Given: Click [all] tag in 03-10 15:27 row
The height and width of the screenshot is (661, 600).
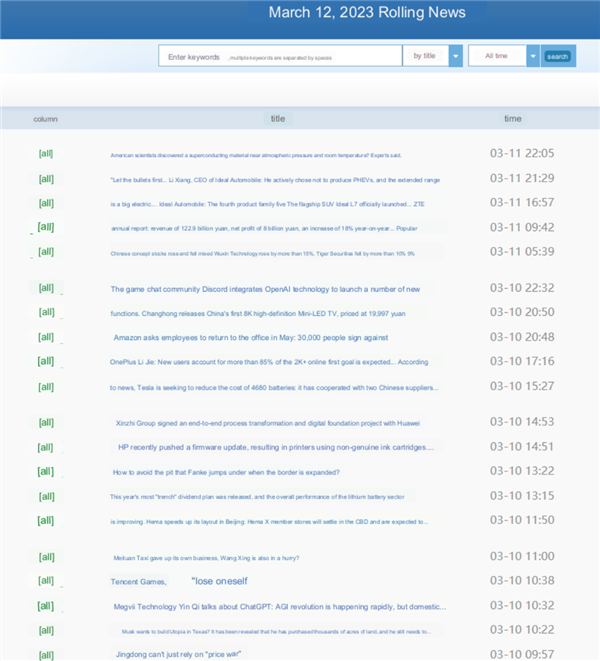Looking at the screenshot, I should (x=46, y=387).
